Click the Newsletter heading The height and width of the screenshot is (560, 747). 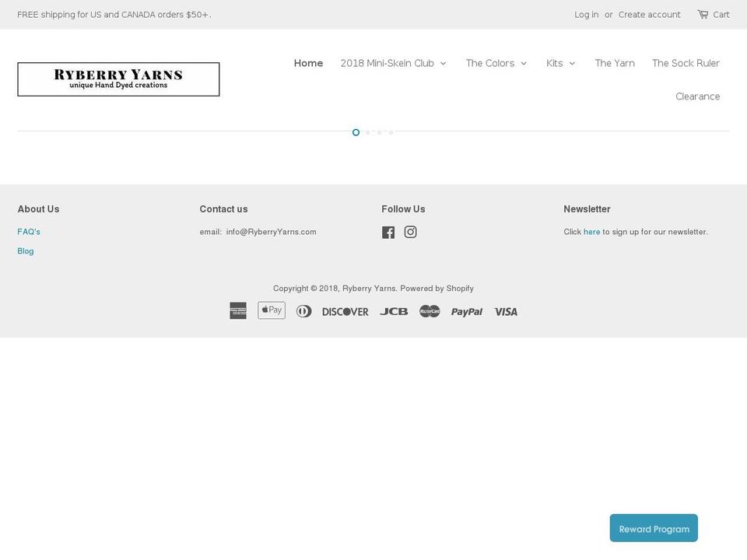[x=587, y=209]
